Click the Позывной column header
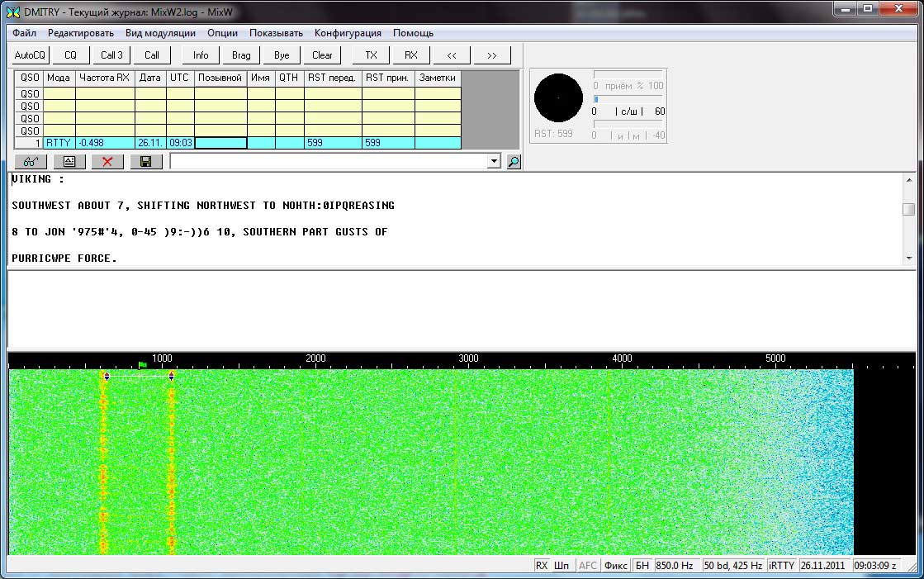 220,78
